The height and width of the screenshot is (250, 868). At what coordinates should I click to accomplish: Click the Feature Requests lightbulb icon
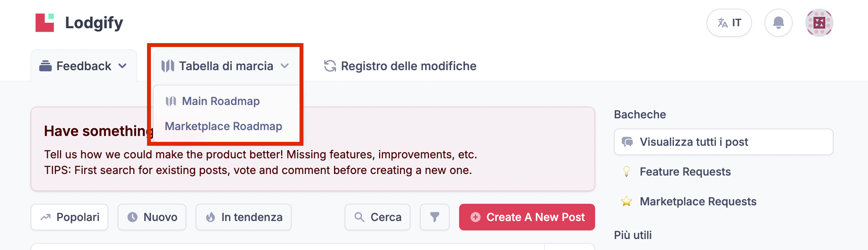coord(626,172)
